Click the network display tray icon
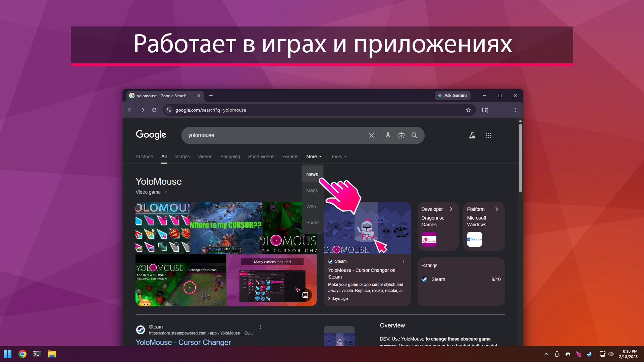Screen dimensions: 644x362 602,354
